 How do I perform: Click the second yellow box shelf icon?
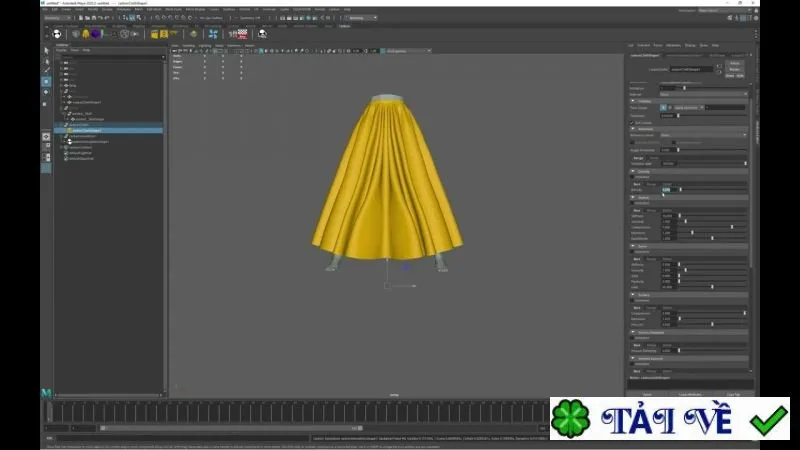pyautogui.click(x=164, y=34)
